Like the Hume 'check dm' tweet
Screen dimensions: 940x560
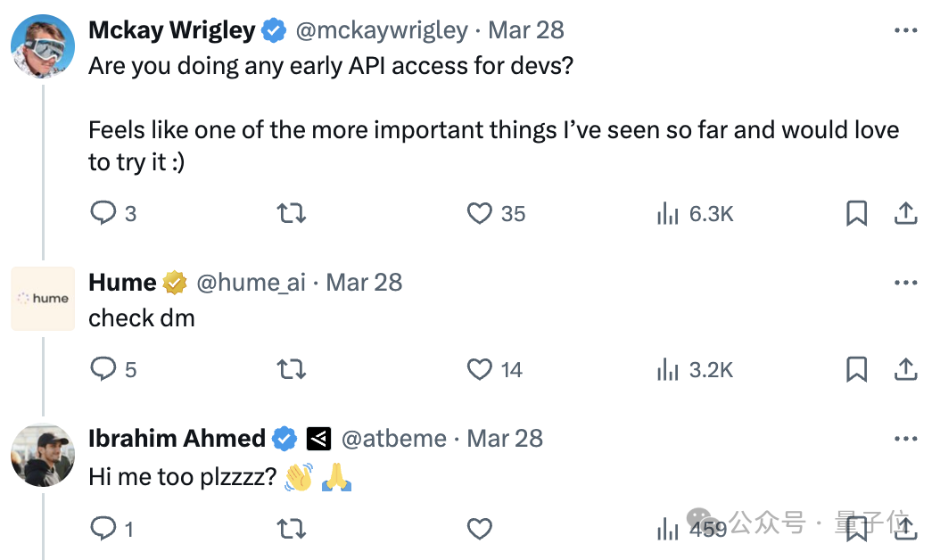[x=480, y=369]
